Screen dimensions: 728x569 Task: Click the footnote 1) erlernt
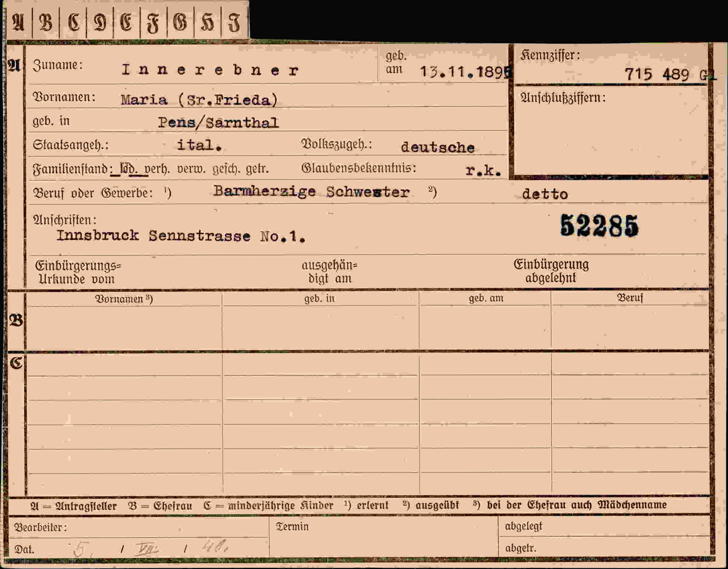coord(366,505)
